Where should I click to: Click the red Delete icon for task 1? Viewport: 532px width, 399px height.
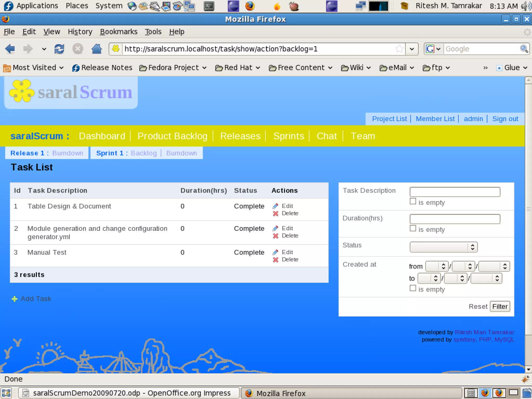tap(276, 213)
